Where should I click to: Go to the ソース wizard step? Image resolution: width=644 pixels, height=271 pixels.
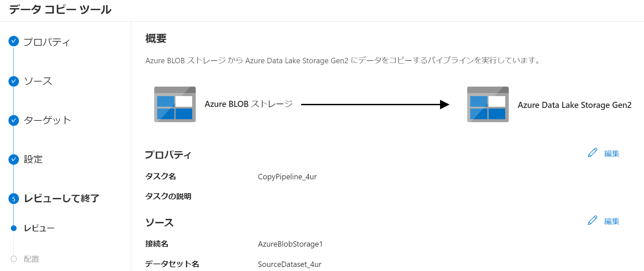(x=38, y=81)
